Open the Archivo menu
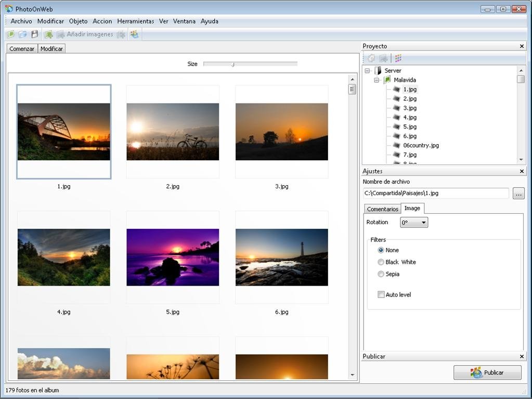532x399 pixels. click(21, 21)
